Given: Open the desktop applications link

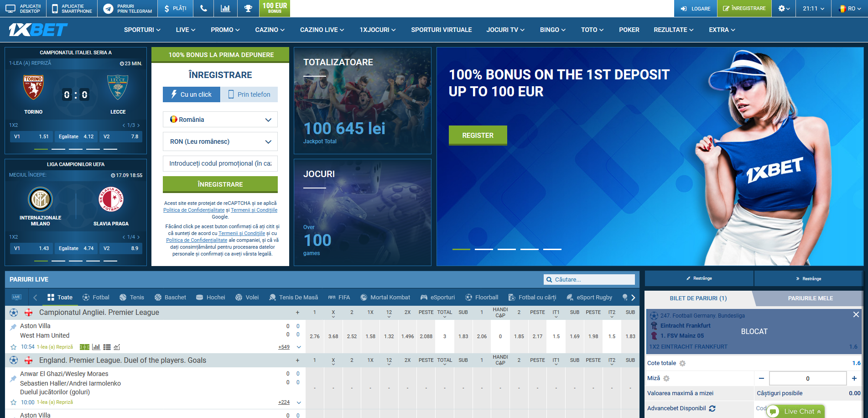Looking at the screenshot, I should point(23,9).
